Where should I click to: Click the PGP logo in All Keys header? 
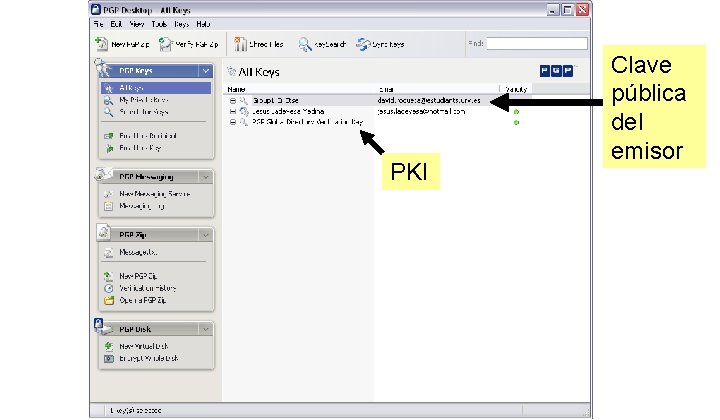(556, 71)
